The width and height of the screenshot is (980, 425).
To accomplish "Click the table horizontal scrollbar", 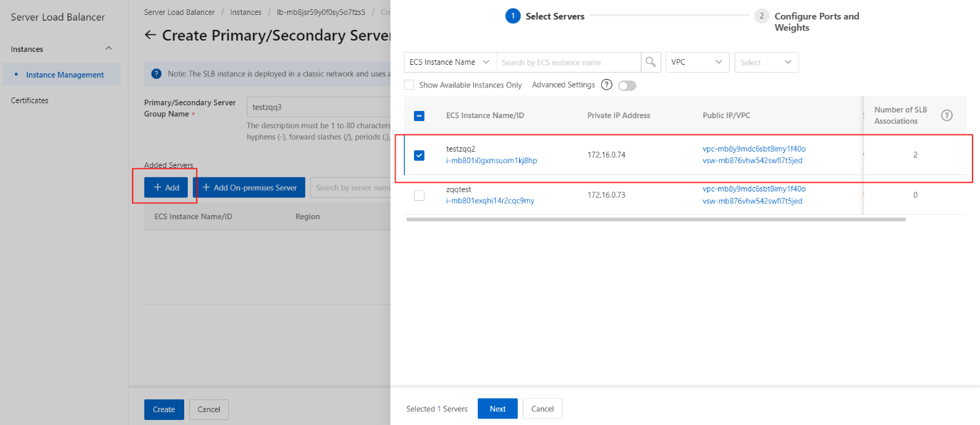I will point(656,219).
